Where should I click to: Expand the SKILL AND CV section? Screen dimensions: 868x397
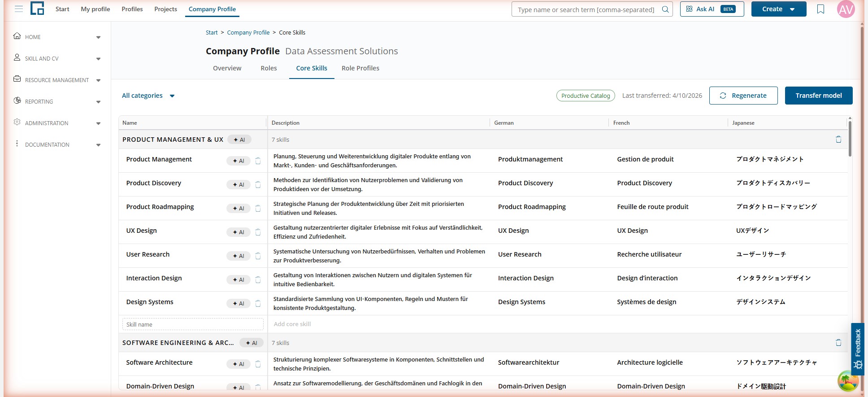57,58
